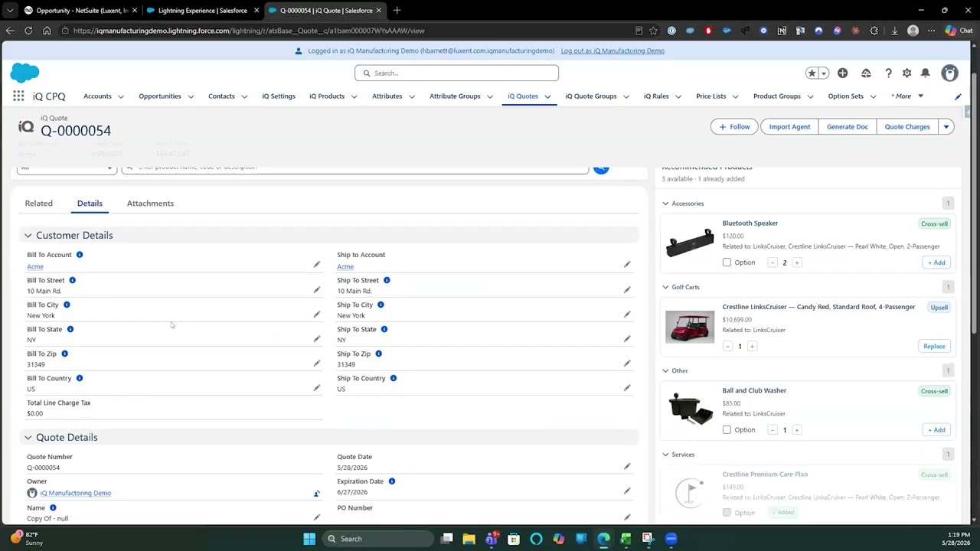Edit the Ship To Zip field
Viewport: 980px width, 551px height.
(627, 364)
